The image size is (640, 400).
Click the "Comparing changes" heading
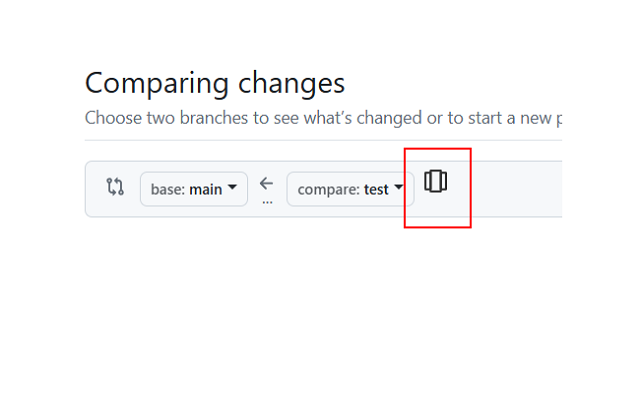point(215,82)
